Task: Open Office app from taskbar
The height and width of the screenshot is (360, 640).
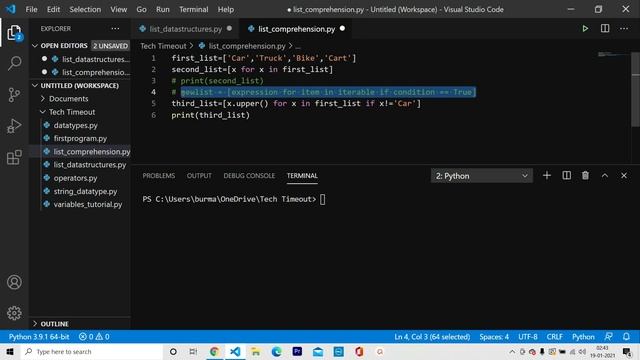Action: pos(359,351)
